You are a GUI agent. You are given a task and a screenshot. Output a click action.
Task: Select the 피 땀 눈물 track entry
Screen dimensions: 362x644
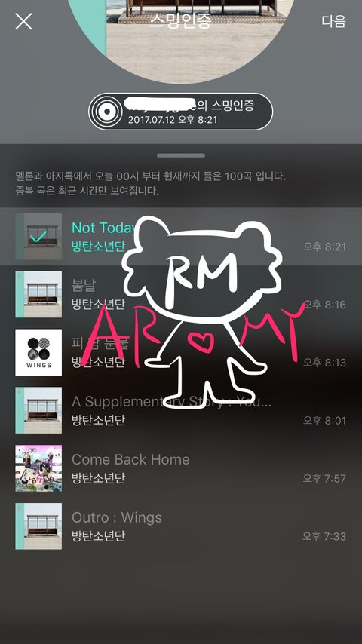click(181, 352)
